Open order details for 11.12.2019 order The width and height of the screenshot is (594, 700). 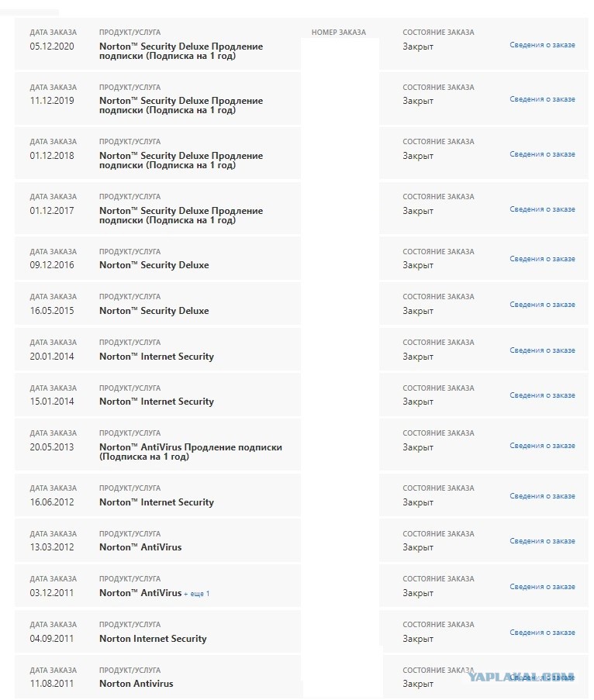pyautogui.click(x=542, y=99)
